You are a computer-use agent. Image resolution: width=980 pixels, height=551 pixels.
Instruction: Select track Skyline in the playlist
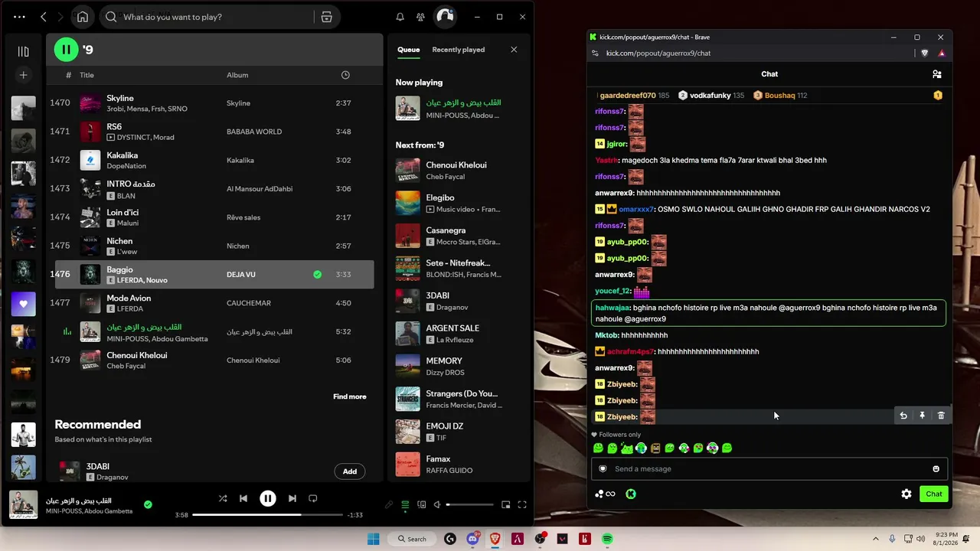tap(210, 103)
